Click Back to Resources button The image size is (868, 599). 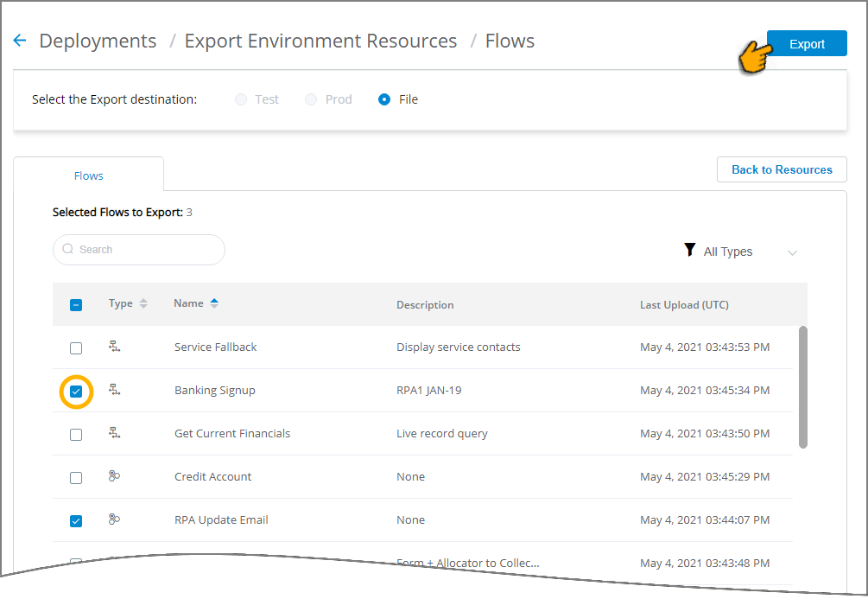coord(782,169)
